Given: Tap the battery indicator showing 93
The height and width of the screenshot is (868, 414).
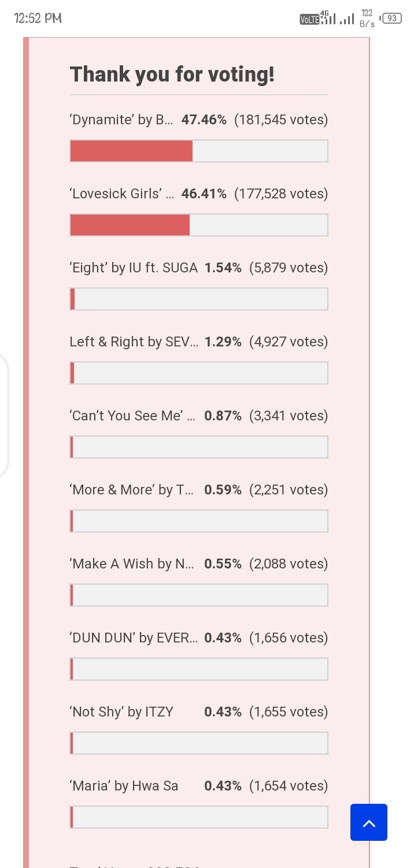Looking at the screenshot, I should [391, 17].
